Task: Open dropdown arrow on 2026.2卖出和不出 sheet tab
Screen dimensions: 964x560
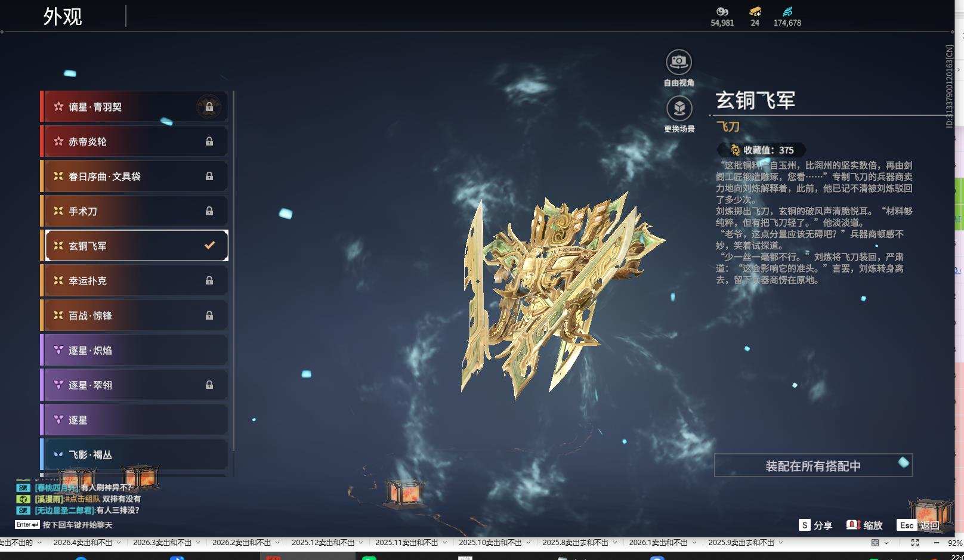Action: tap(277, 543)
